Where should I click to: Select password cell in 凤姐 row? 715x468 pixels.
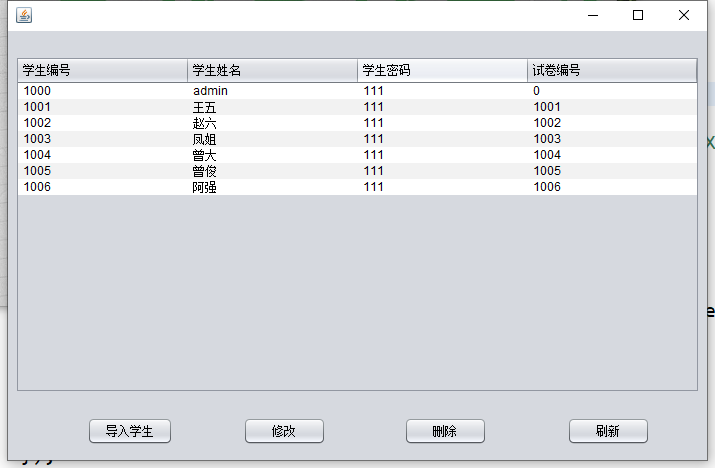[x=442, y=139]
